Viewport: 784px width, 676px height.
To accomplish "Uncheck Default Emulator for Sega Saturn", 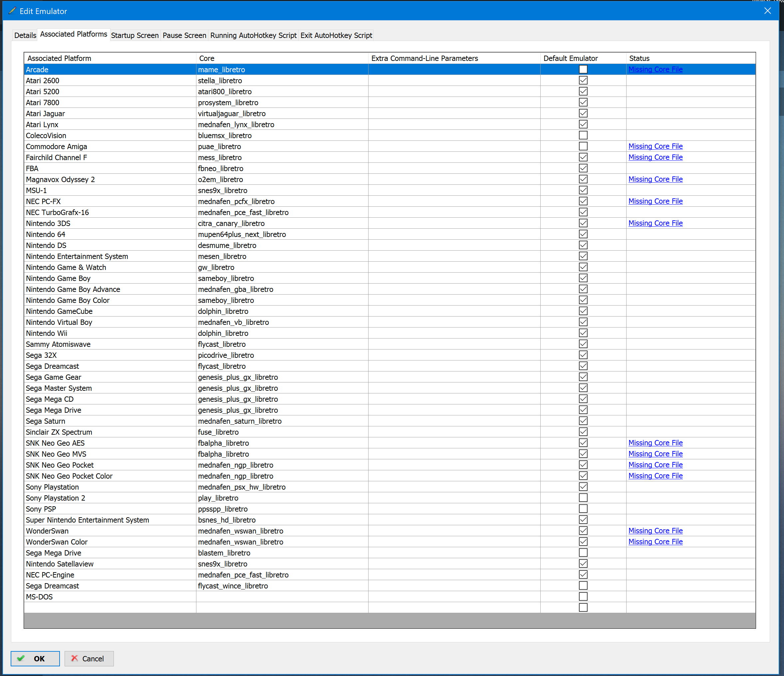I will [x=583, y=421].
